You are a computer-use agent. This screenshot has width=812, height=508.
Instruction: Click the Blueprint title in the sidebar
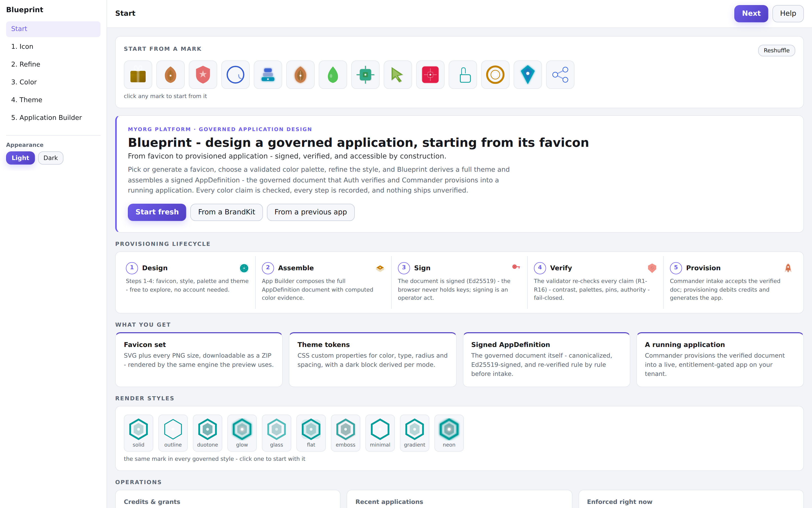coord(25,10)
